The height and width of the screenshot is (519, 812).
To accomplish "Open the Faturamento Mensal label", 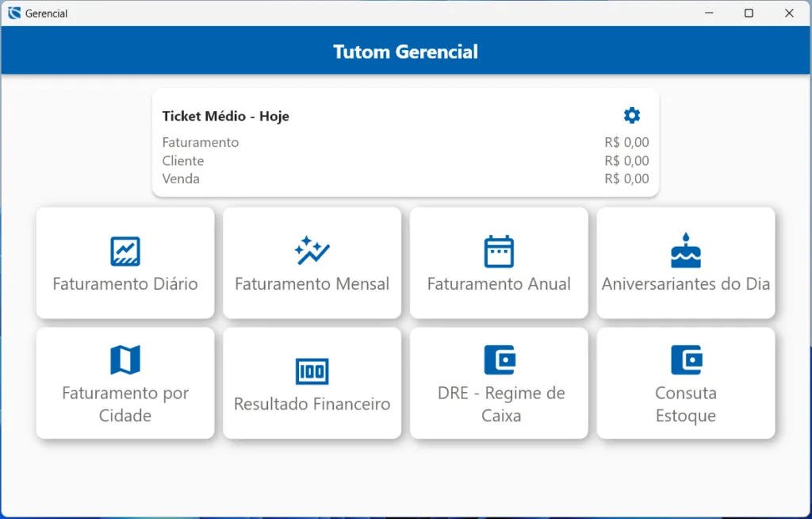I will (312, 284).
